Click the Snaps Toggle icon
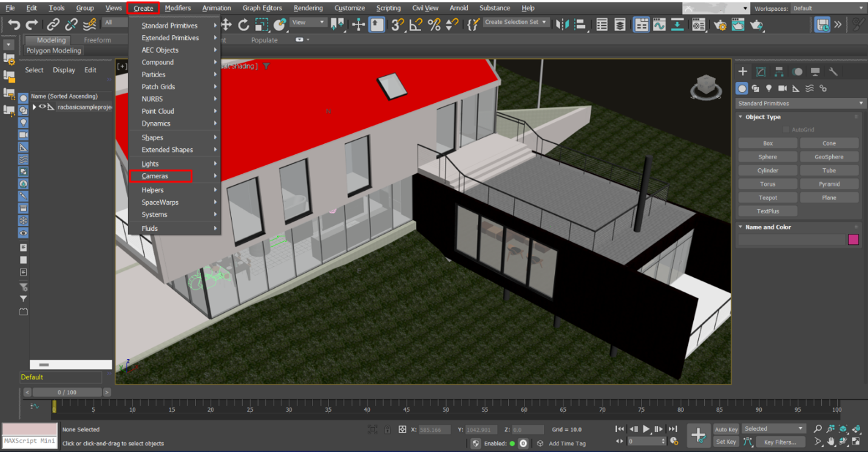Screen dimensions: 868x452 coord(397,25)
